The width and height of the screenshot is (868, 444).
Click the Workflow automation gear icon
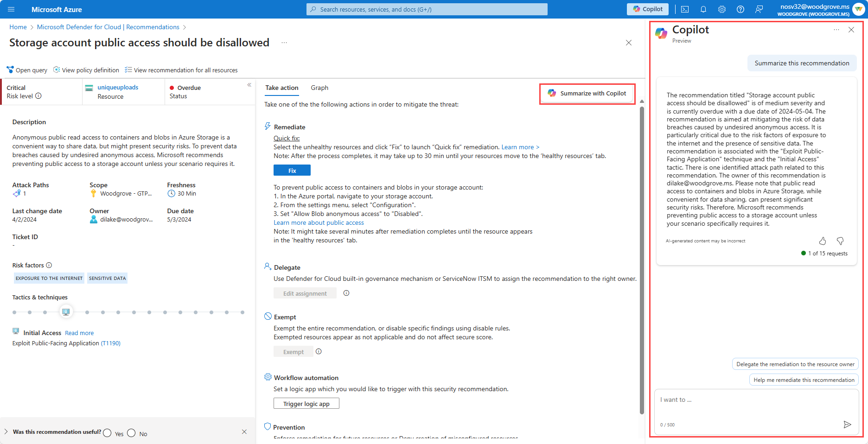point(268,377)
